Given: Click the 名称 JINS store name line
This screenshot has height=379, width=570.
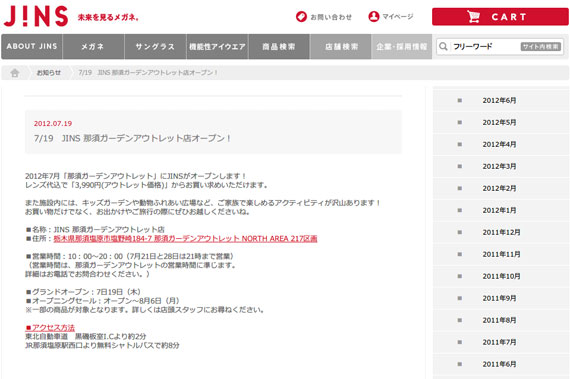Looking at the screenshot, I should 95,230.
